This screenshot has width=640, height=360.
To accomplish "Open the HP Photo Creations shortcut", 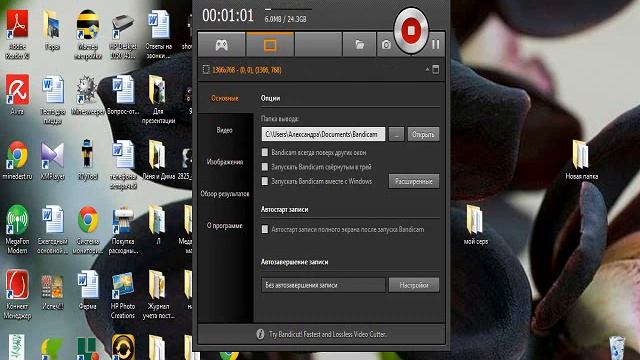I will point(122,296).
